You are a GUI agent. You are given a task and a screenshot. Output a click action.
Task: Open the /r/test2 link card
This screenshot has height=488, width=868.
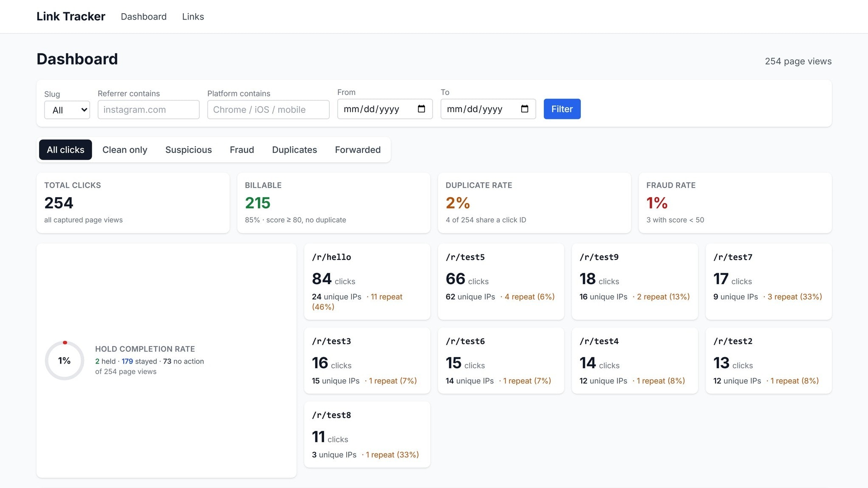[769, 361]
